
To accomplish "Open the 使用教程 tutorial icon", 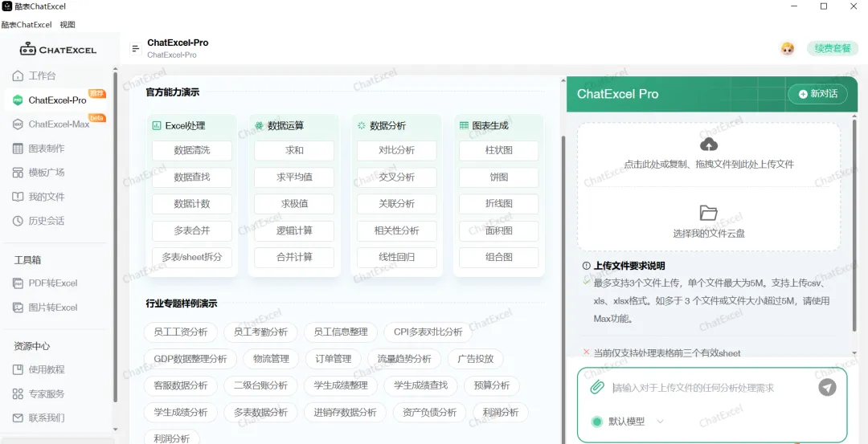I will pyautogui.click(x=18, y=369).
